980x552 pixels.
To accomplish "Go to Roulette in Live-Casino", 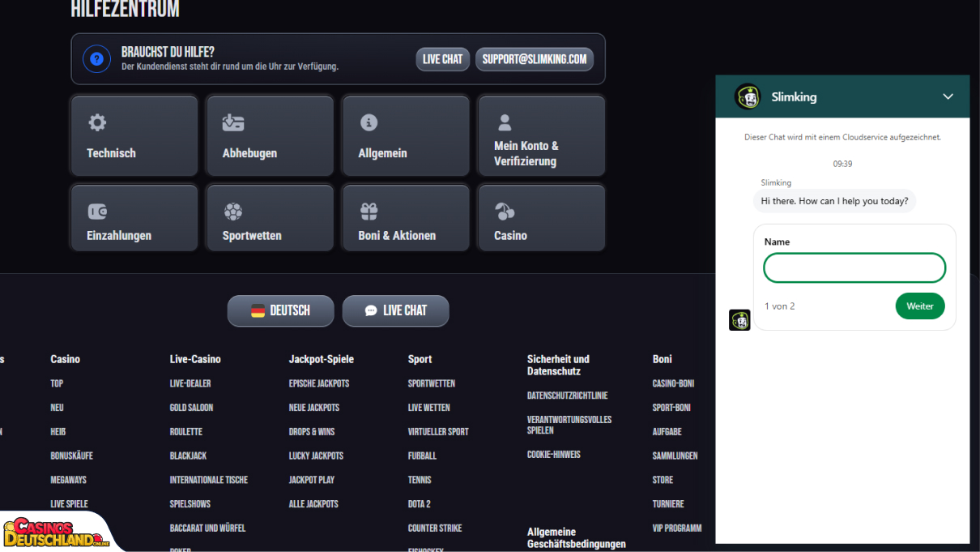I will 186,432.
